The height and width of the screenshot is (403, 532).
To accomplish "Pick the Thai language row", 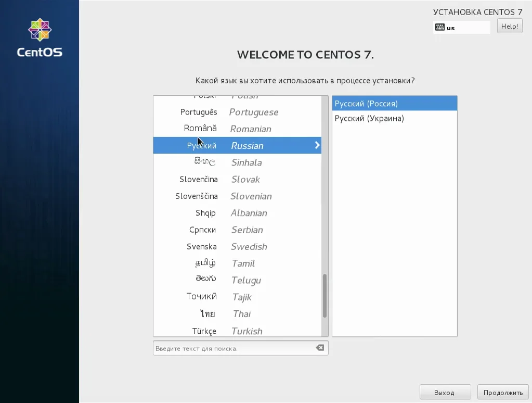I will [237, 313].
